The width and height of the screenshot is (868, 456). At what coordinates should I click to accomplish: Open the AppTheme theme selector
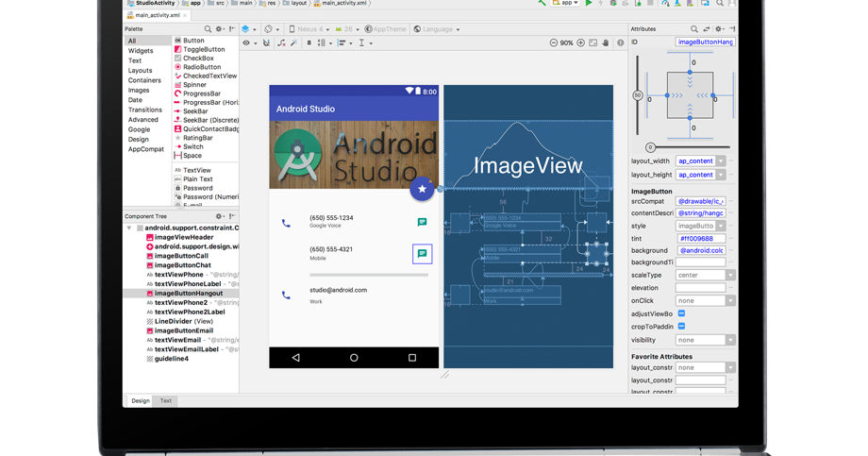point(388,29)
